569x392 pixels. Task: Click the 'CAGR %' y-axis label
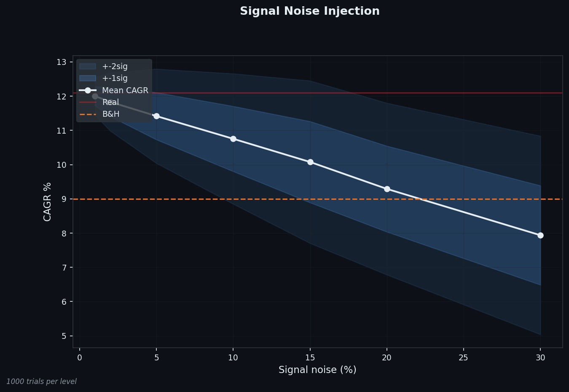[x=48, y=201]
